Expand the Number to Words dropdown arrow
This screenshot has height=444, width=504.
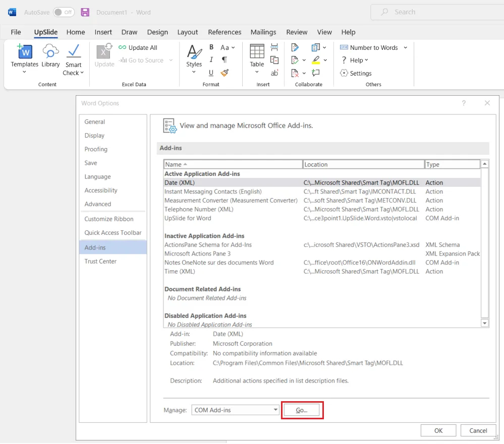405,47
